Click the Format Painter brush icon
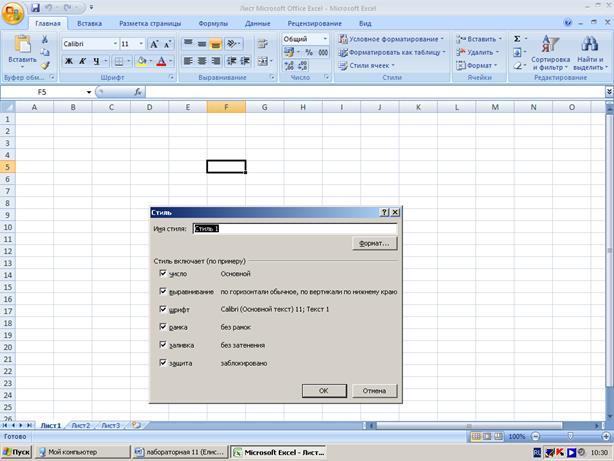The width and height of the screenshot is (614, 461). point(45,65)
